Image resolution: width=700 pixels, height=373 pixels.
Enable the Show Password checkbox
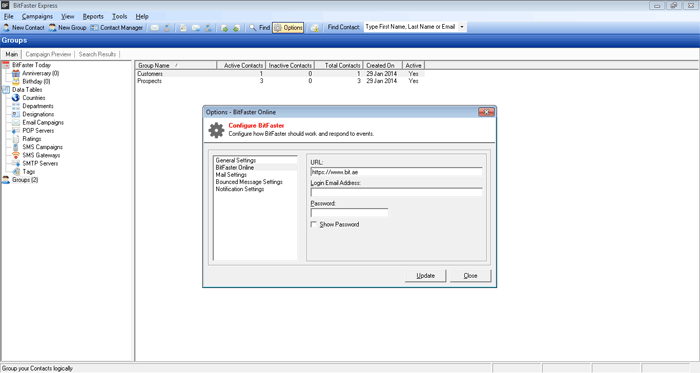pyautogui.click(x=314, y=224)
